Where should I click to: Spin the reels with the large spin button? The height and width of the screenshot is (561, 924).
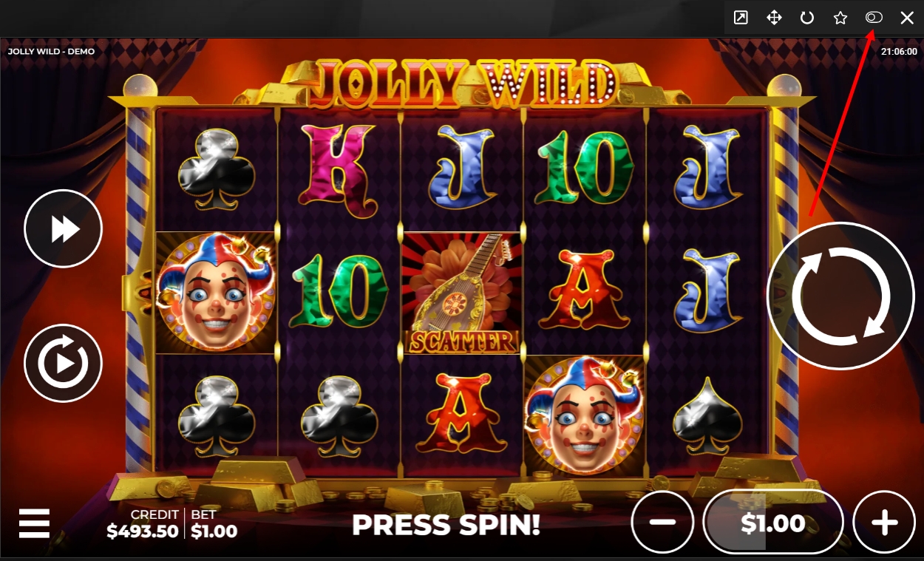click(840, 296)
